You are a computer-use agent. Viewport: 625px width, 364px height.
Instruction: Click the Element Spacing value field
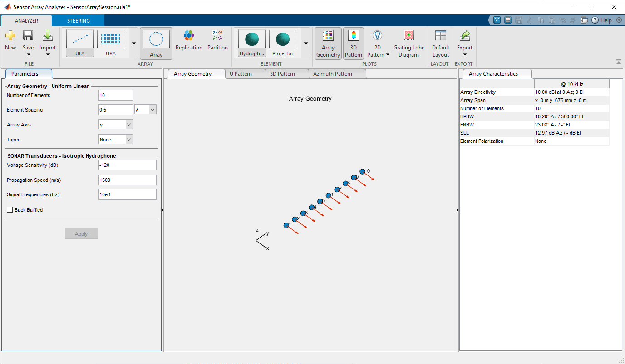coord(116,109)
